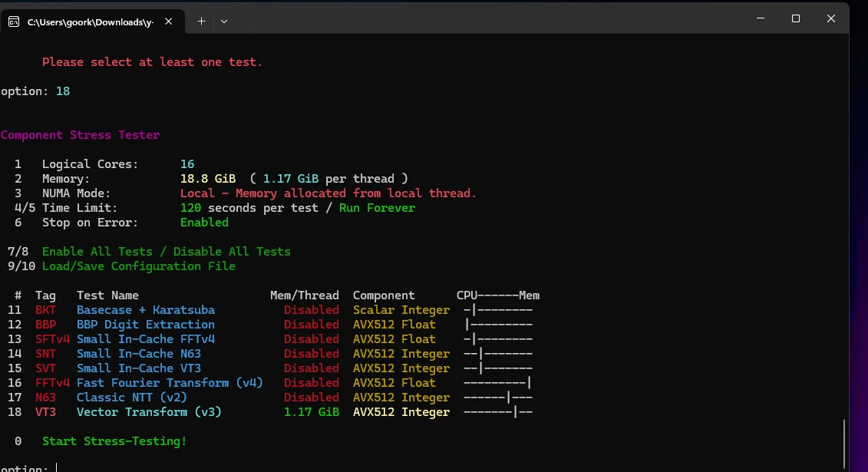Click the 'NUMA Mode:' label

point(77,193)
